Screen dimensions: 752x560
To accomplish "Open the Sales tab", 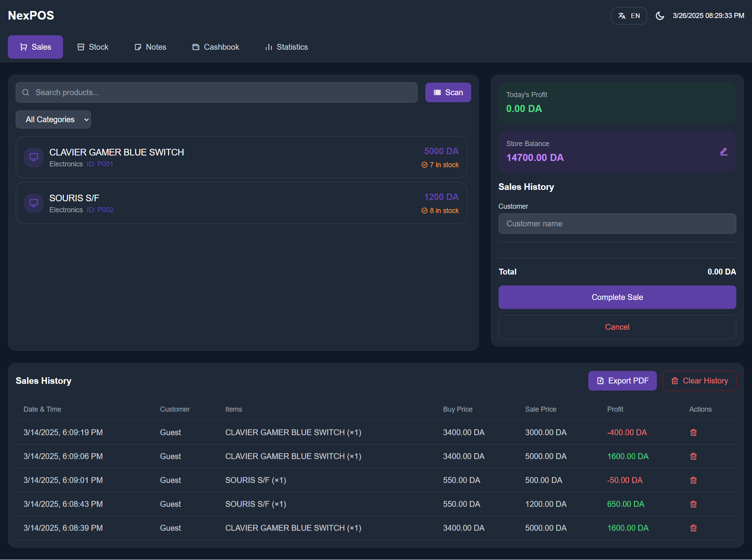I will click(35, 47).
